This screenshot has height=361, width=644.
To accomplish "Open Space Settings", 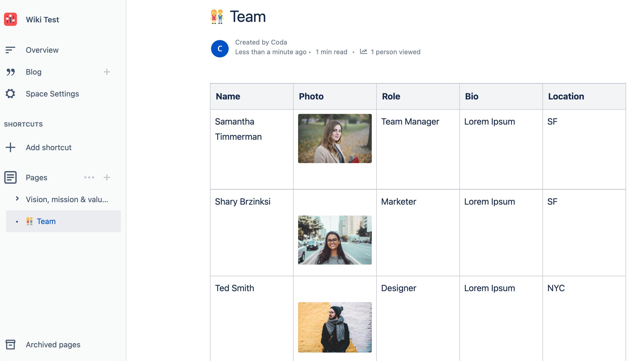I will (x=52, y=94).
